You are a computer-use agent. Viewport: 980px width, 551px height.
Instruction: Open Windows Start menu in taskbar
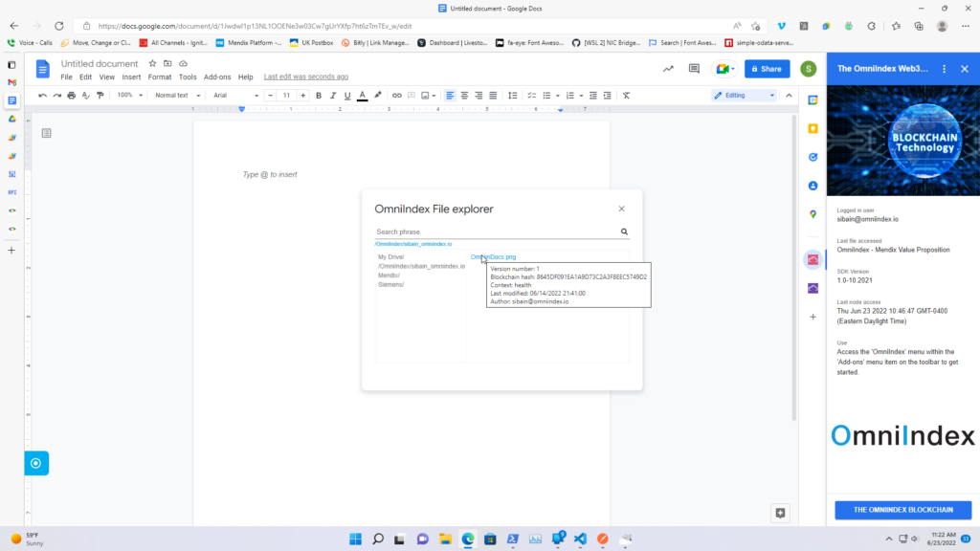pyautogui.click(x=356, y=539)
